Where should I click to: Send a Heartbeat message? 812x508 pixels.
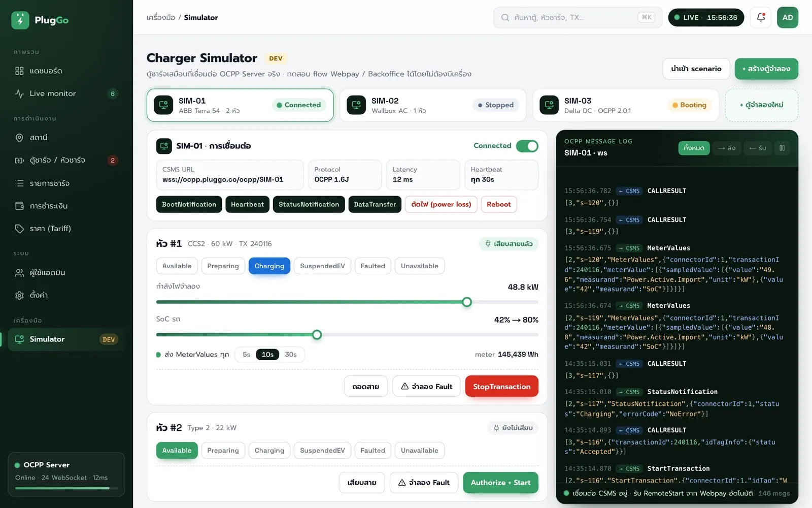(247, 204)
